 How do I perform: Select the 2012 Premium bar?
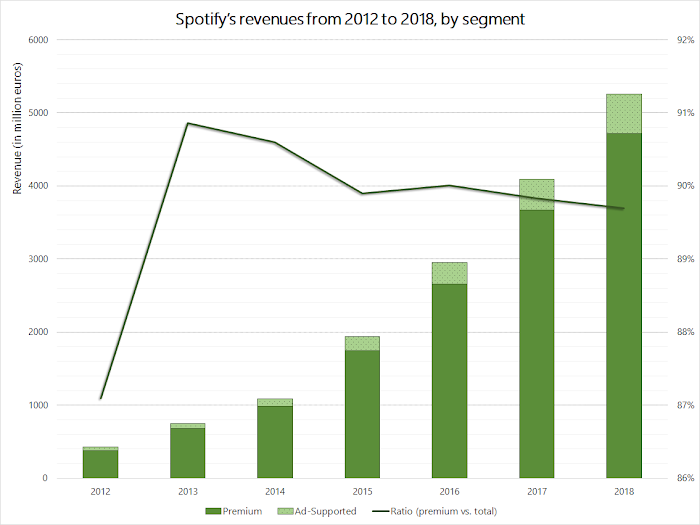pyautogui.click(x=100, y=464)
